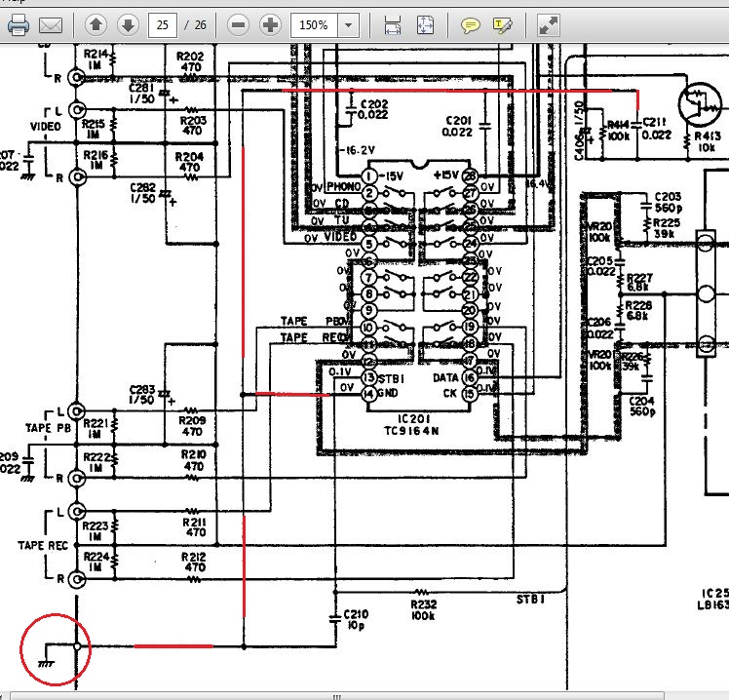729x700 pixels.
Task: Zoom in with the plus button
Action: point(270,25)
